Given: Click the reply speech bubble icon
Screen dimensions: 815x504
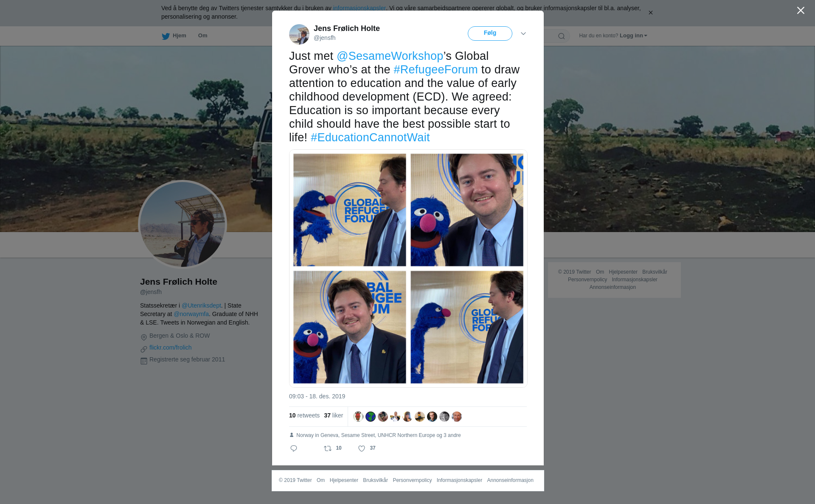Looking at the screenshot, I should click(294, 448).
